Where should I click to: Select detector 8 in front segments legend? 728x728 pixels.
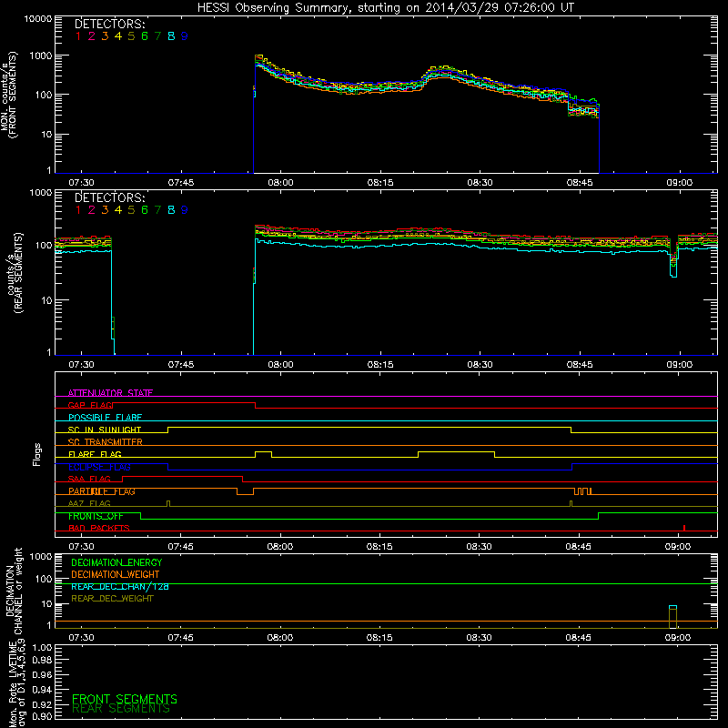pyautogui.click(x=171, y=36)
